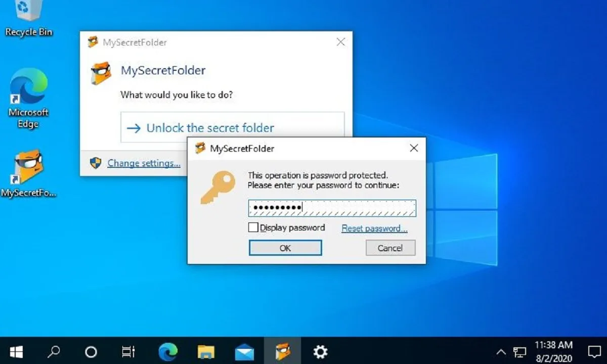Close the MySecretFolder main window
607x364 pixels.
tap(341, 42)
